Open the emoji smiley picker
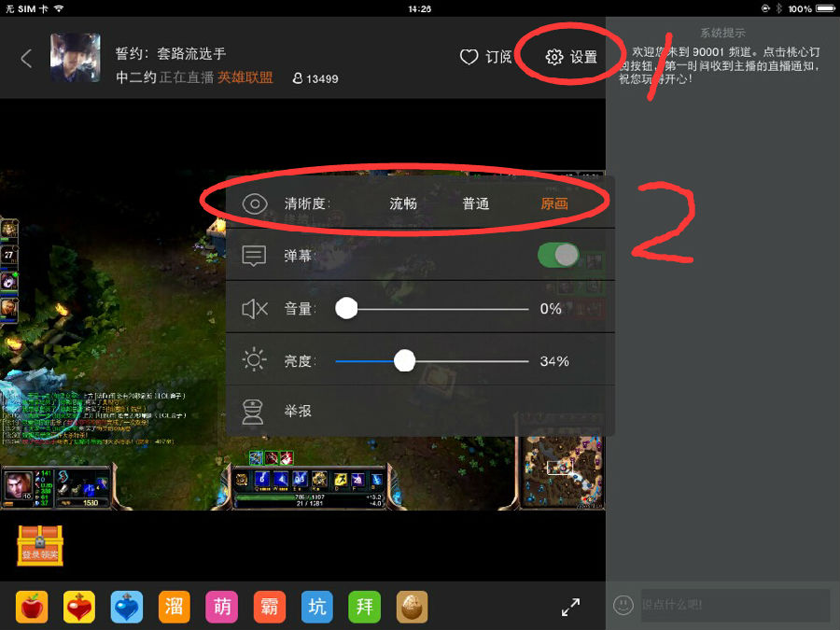 click(623, 606)
